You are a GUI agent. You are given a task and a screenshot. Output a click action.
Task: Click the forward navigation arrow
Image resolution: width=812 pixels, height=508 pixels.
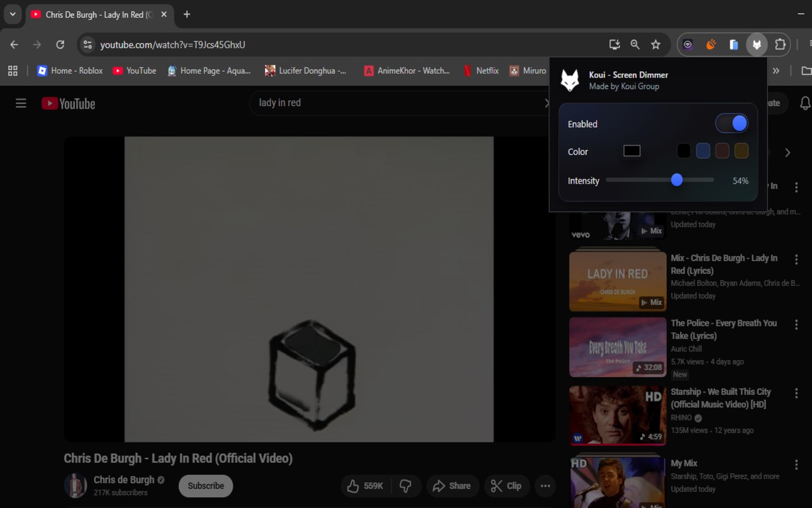click(37, 44)
